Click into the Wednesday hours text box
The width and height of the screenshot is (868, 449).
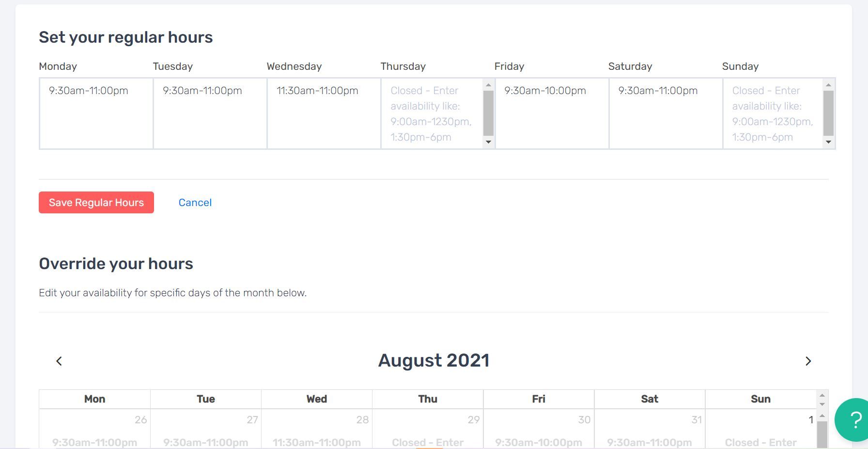coord(324,113)
